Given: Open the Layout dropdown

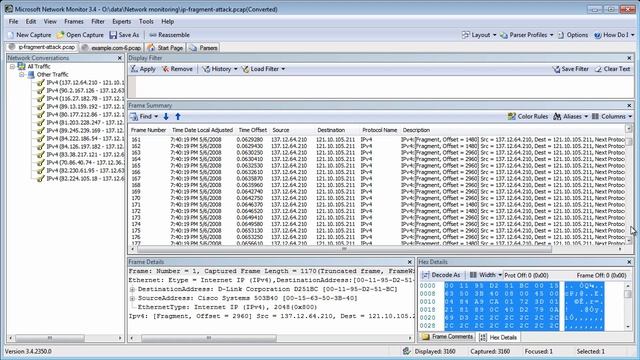Looking at the screenshot, I should point(479,35).
